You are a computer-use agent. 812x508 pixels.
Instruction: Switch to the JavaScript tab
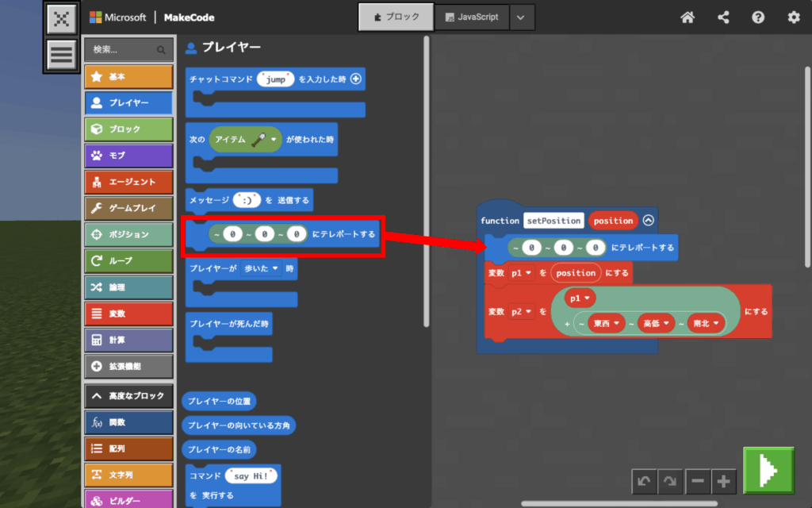point(472,17)
